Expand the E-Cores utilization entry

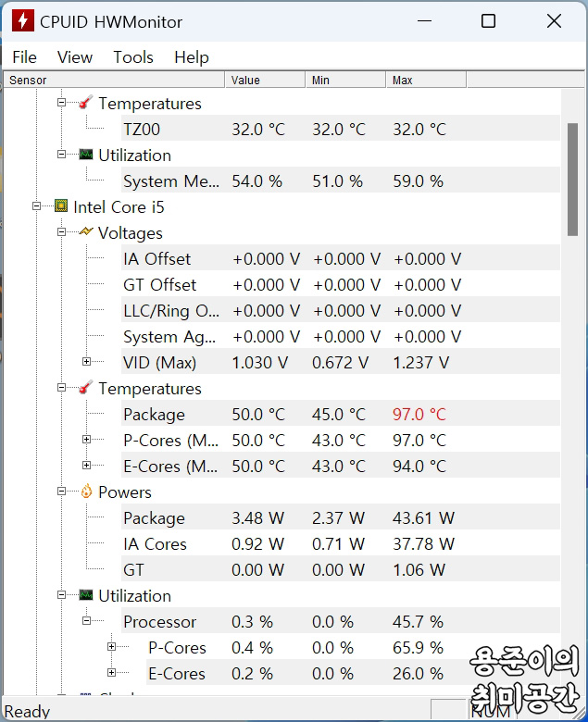pos(111,673)
